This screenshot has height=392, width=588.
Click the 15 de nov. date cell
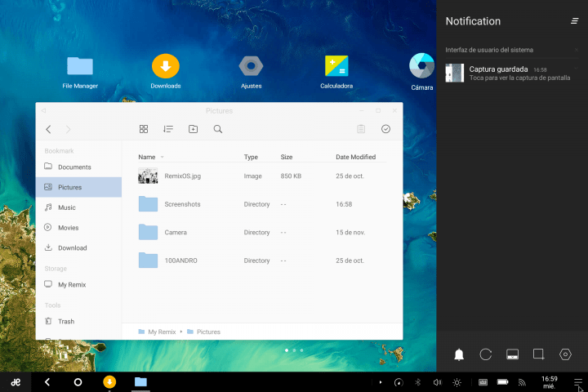point(350,232)
